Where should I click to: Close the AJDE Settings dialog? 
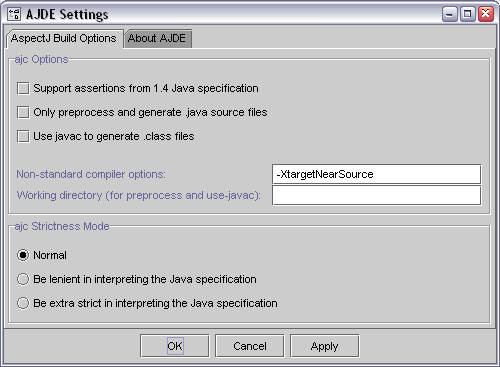click(x=486, y=14)
